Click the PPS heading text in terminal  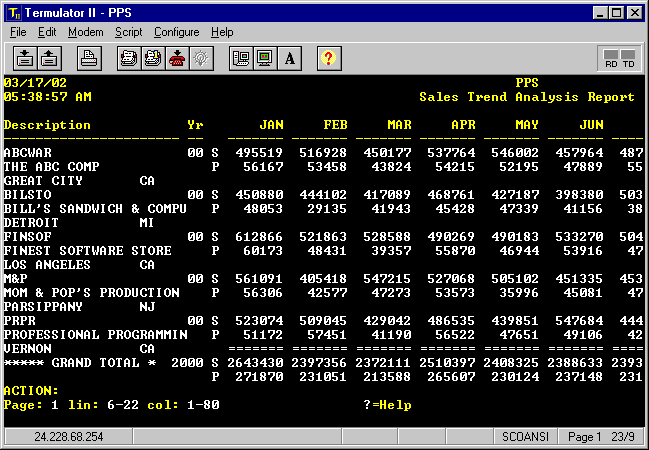point(527,83)
